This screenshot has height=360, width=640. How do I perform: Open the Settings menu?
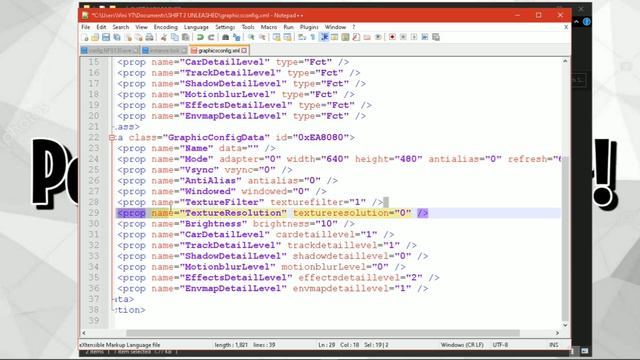225,27
